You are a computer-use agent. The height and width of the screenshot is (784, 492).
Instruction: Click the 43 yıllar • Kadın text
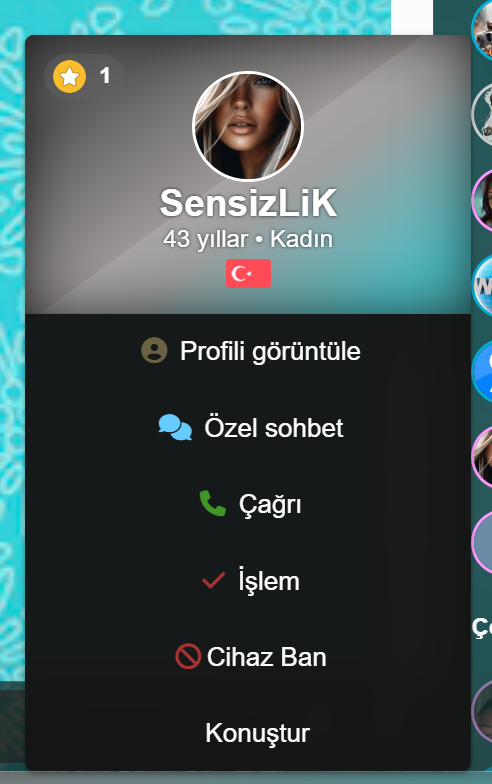[248, 239]
